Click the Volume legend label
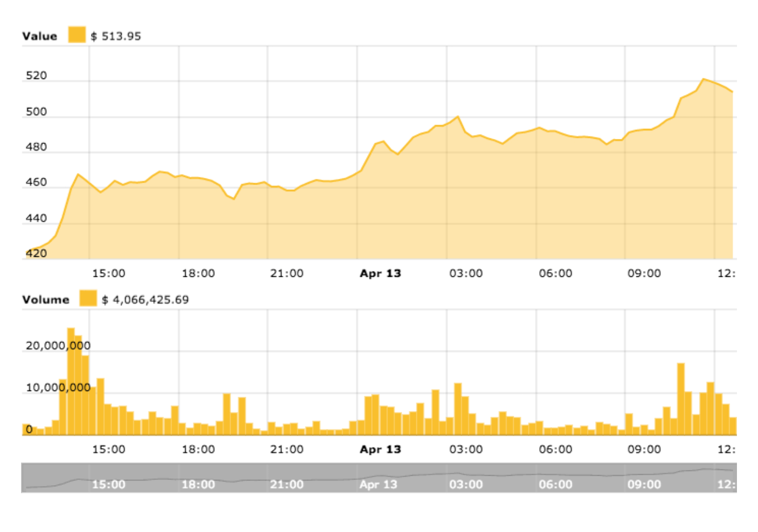This screenshot has width=758, height=532. 46,299
